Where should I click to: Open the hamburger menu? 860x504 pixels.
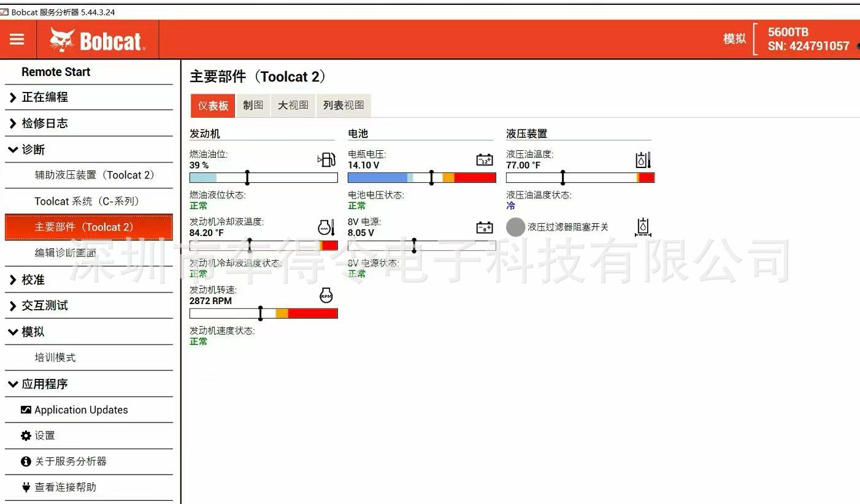point(17,39)
